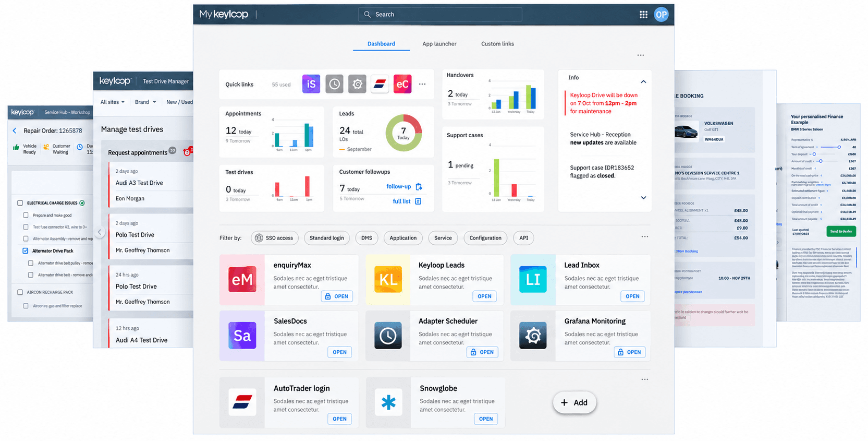Click the purple iS quick link icon
Screen dimensions: 868x441
pyautogui.click(x=311, y=84)
